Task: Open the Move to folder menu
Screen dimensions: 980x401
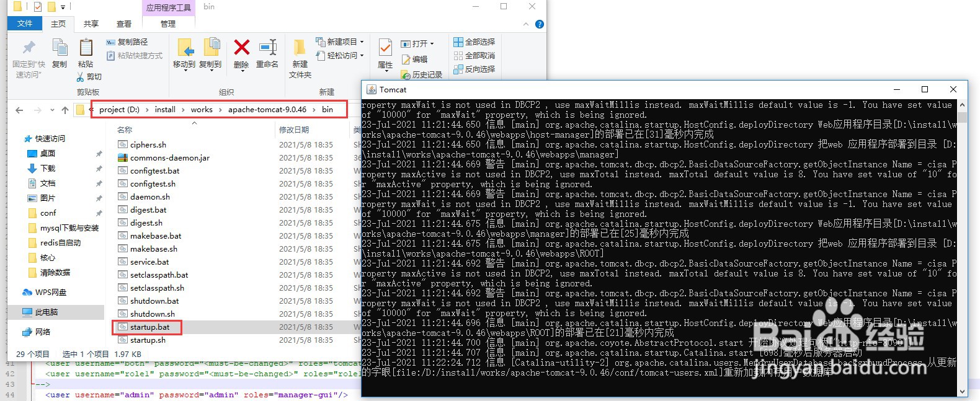Action: point(184,54)
